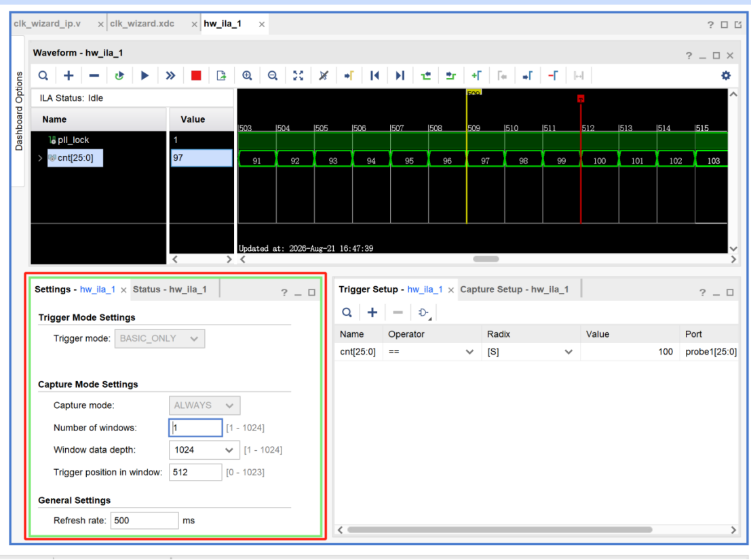Viewport: 751px width, 560px height.
Task: Click the Value column header in waveform
Action: [x=193, y=119]
